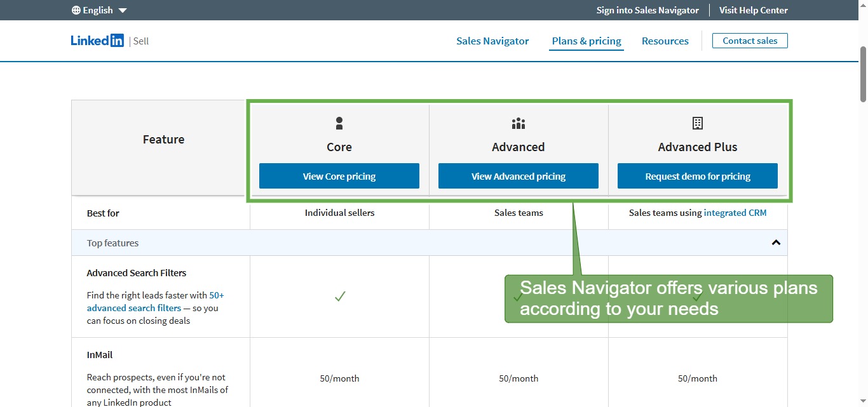The width and height of the screenshot is (868, 407).
Task: Click the integrated CRM link
Action: coord(735,213)
